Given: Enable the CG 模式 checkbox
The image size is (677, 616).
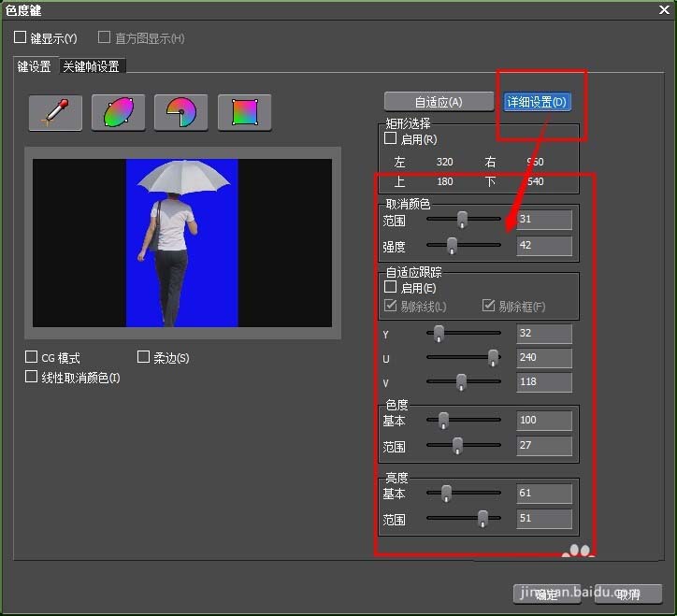Looking at the screenshot, I should [x=31, y=356].
